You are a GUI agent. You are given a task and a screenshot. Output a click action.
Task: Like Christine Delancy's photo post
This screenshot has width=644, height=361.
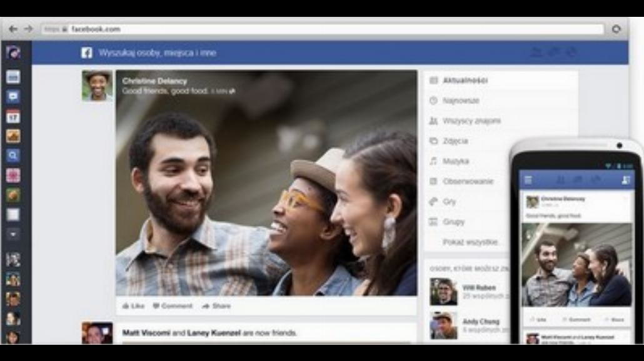[x=133, y=306]
